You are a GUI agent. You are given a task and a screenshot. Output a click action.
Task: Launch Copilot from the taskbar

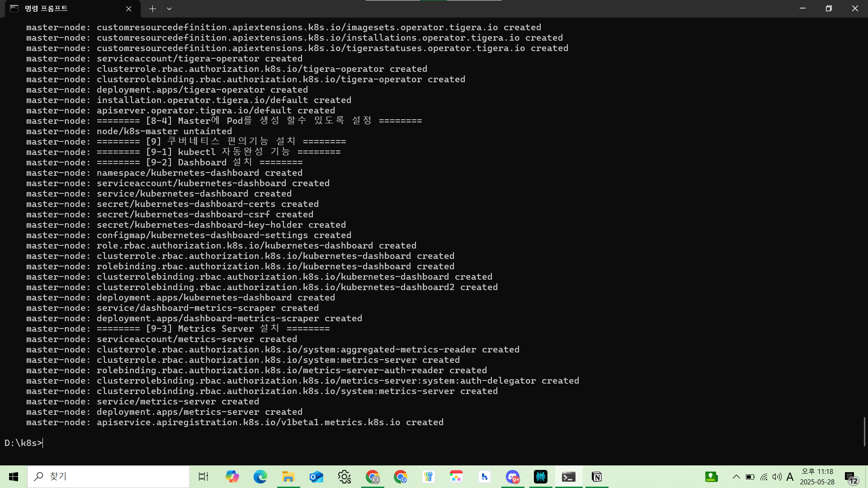coord(232,477)
